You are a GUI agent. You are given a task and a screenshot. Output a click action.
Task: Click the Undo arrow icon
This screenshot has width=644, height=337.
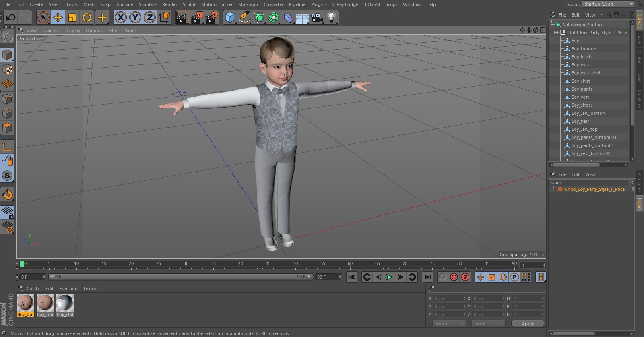coord(10,17)
